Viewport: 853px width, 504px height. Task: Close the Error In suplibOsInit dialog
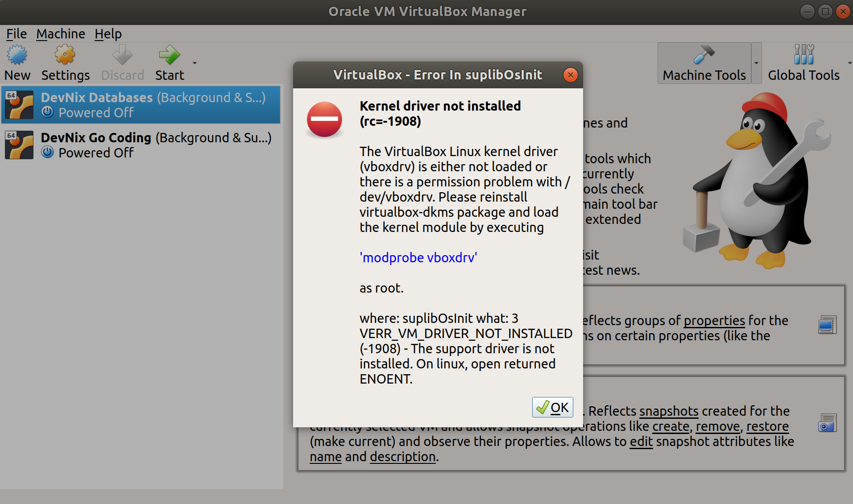[x=570, y=75]
